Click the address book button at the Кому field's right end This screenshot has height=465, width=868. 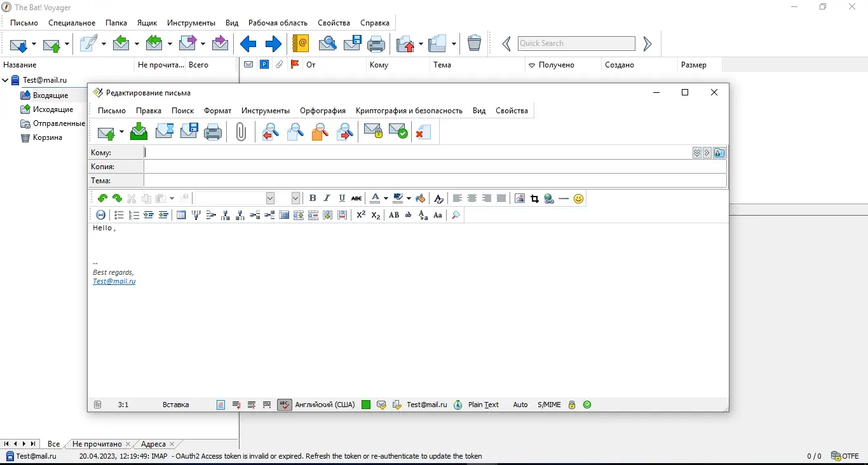click(719, 153)
